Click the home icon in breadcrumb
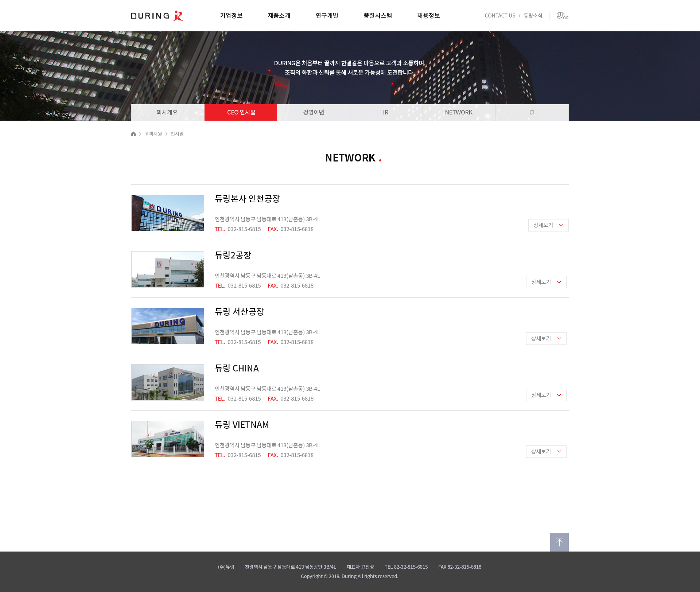This screenshot has width=700, height=592. tap(133, 134)
